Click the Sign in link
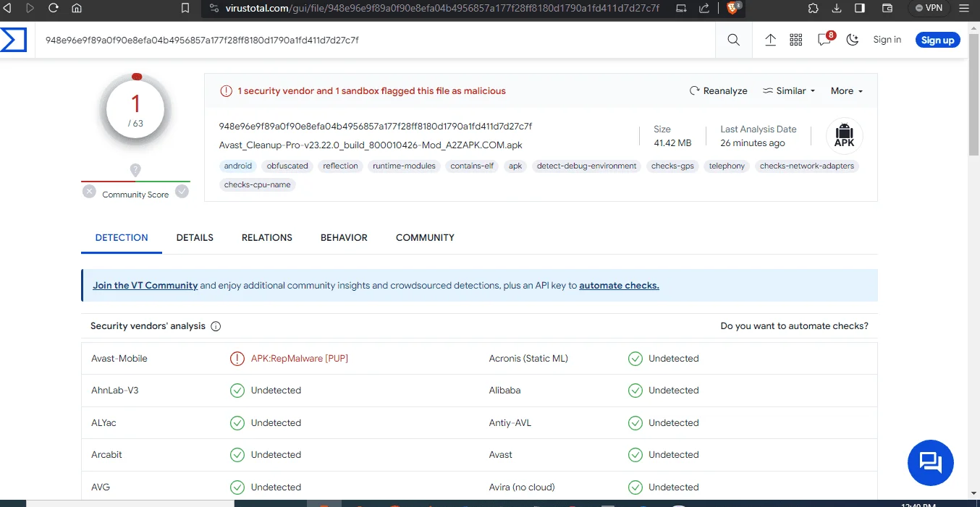The image size is (980, 507). click(x=887, y=40)
